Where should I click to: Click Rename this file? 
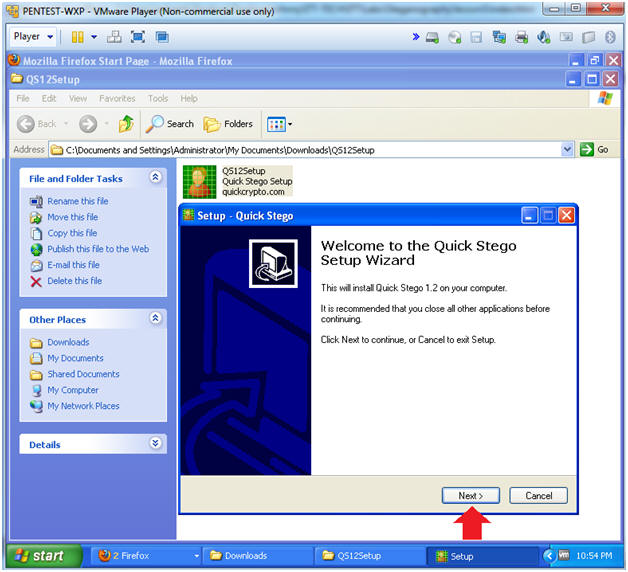pyautogui.click(x=78, y=201)
